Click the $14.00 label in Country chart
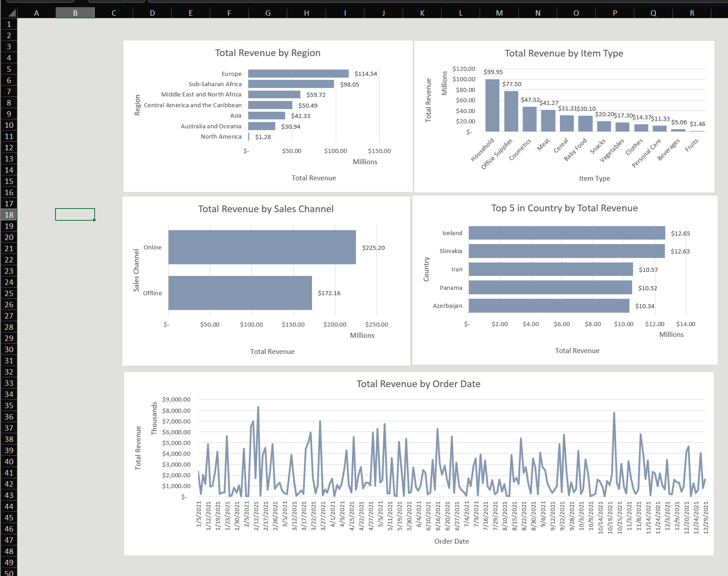The width and height of the screenshot is (728, 576). coord(685,324)
